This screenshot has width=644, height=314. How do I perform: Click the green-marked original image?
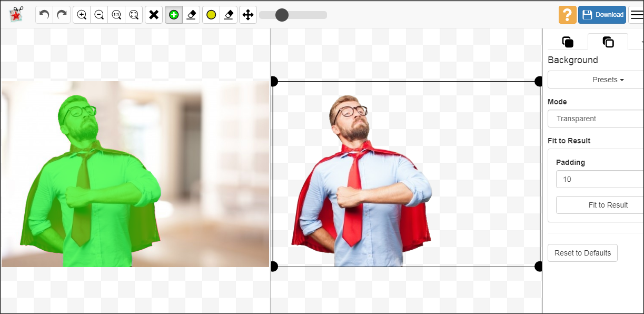[x=135, y=174]
